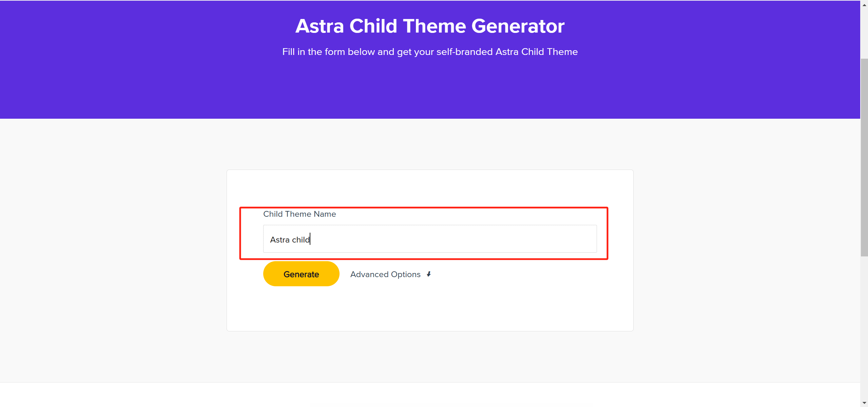This screenshot has height=407, width=868.
Task: Click the Generate button
Action: 301,274
